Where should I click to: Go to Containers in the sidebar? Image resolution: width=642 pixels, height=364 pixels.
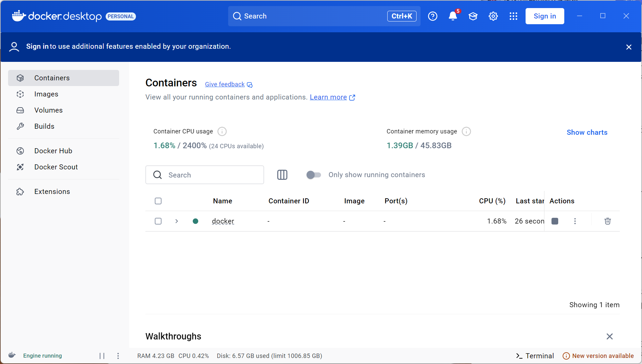(x=64, y=78)
